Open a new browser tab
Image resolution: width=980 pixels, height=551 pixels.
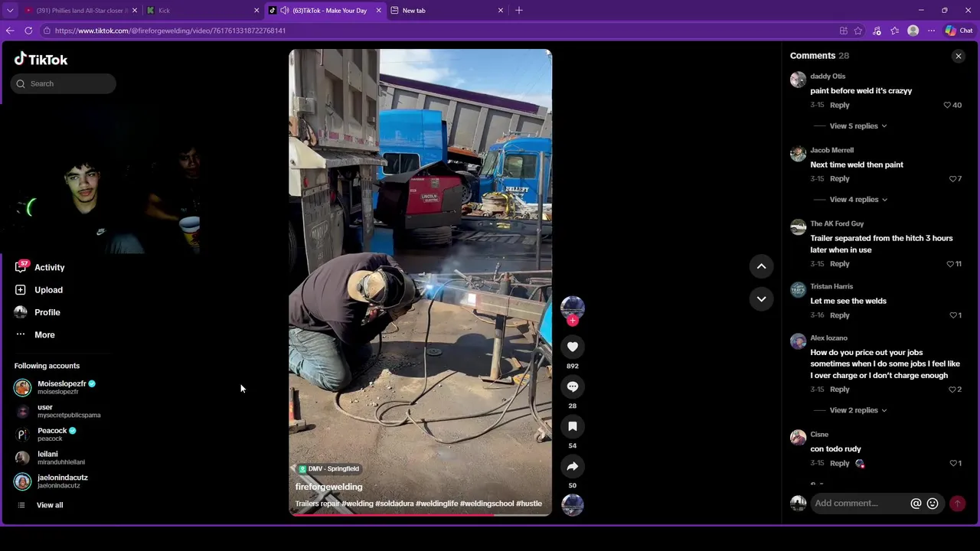click(x=519, y=11)
